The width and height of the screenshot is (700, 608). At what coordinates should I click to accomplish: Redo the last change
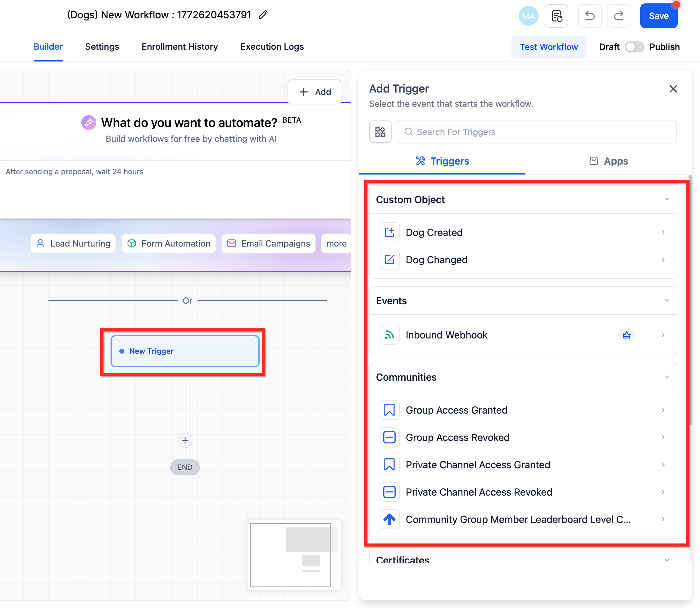click(x=618, y=16)
